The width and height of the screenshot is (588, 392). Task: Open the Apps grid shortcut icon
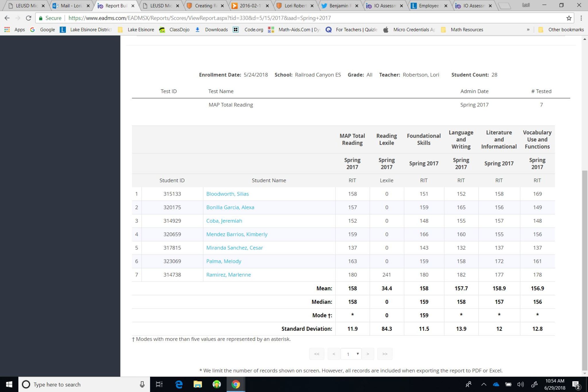pos(7,30)
